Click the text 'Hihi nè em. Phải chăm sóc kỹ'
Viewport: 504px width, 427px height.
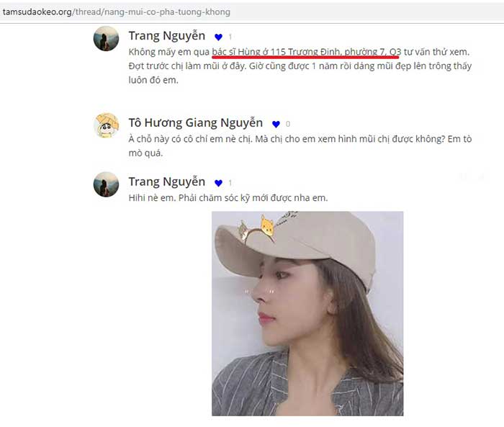tap(189, 198)
